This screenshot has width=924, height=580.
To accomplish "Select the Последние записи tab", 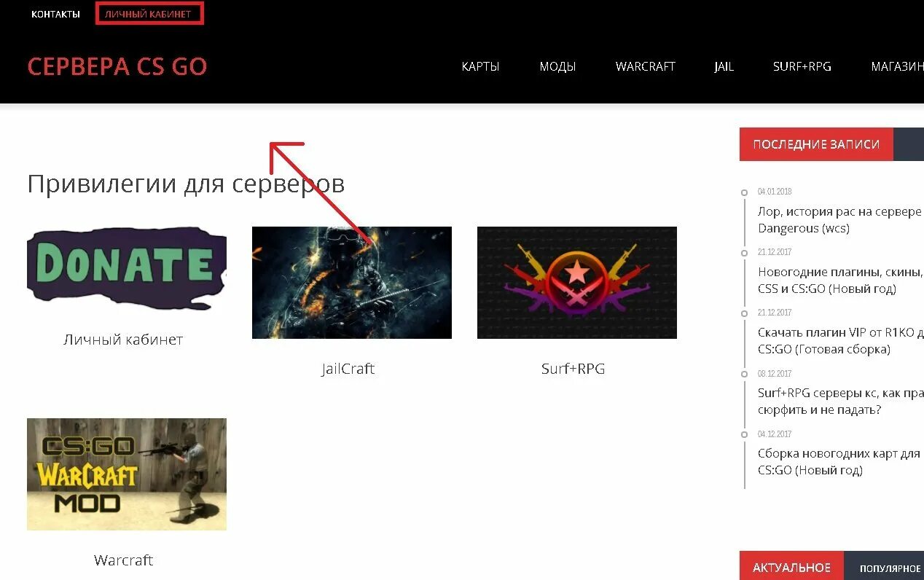I will [816, 144].
